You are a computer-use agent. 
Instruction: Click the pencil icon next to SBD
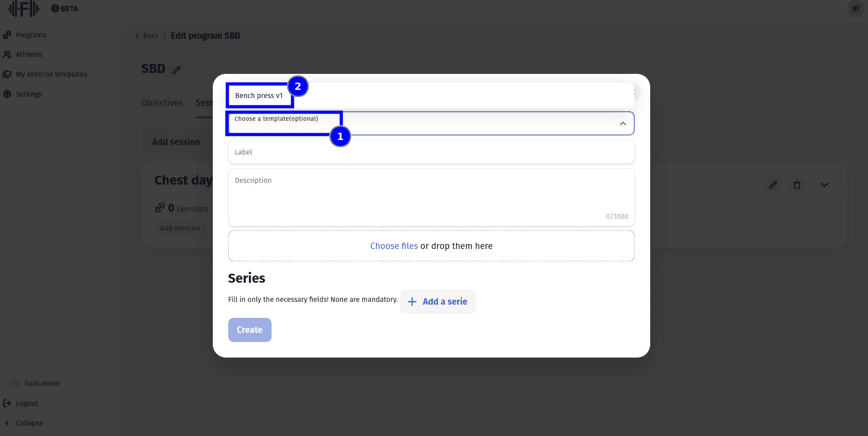pos(177,70)
